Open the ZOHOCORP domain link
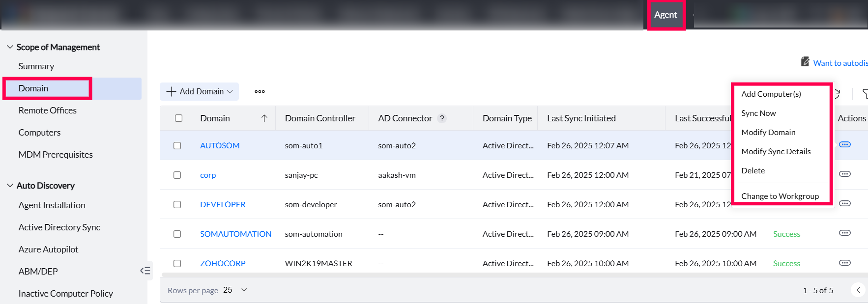This screenshot has height=304, width=868. pyautogui.click(x=223, y=263)
